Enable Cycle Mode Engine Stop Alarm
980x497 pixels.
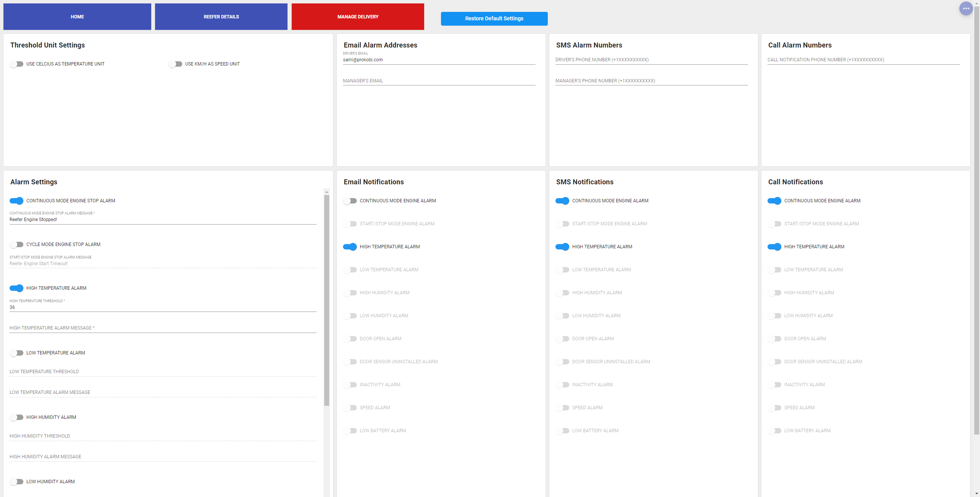coord(16,244)
